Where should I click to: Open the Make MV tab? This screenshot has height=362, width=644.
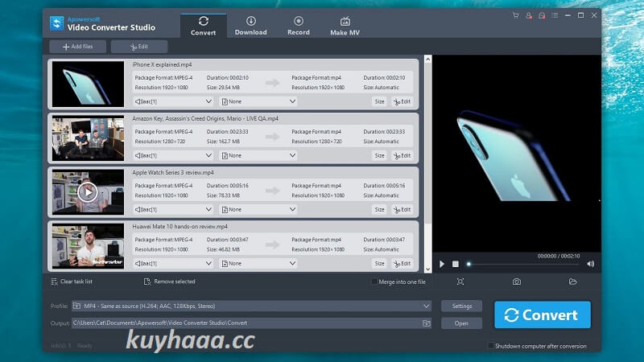click(345, 26)
